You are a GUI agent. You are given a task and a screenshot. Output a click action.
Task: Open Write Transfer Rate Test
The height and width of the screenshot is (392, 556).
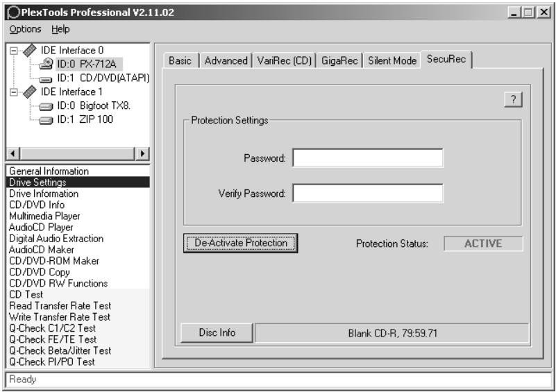(x=78, y=317)
